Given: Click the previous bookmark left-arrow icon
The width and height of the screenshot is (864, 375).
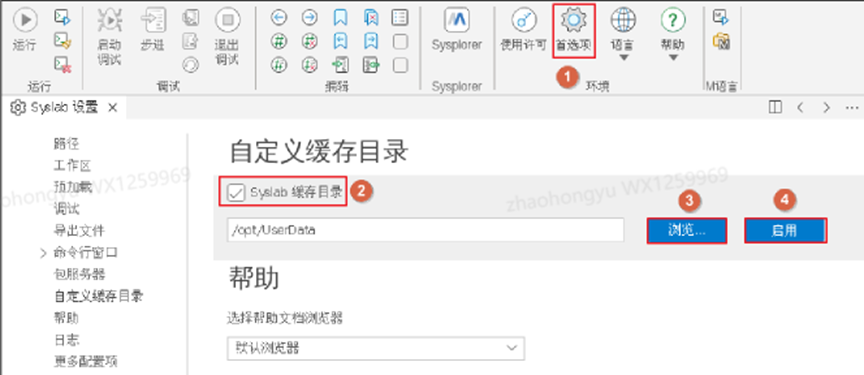Looking at the screenshot, I should coord(341,41).
